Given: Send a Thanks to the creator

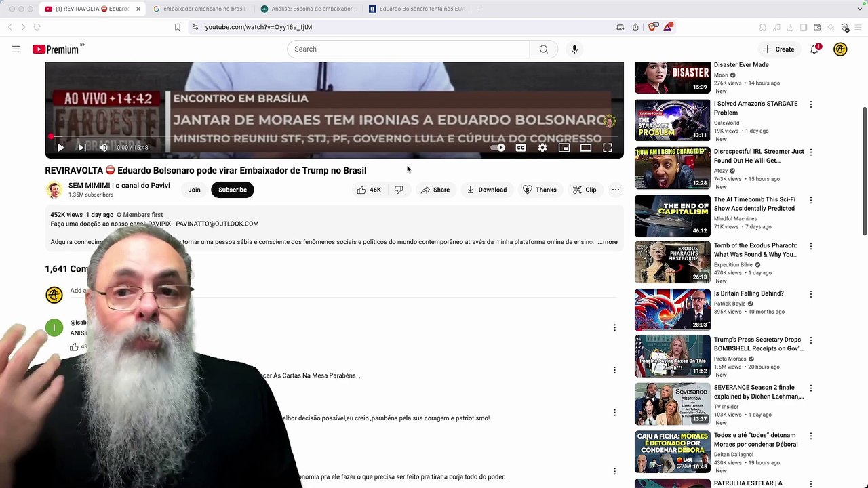Looking at the screenshot, I should [x=540, y=190].
